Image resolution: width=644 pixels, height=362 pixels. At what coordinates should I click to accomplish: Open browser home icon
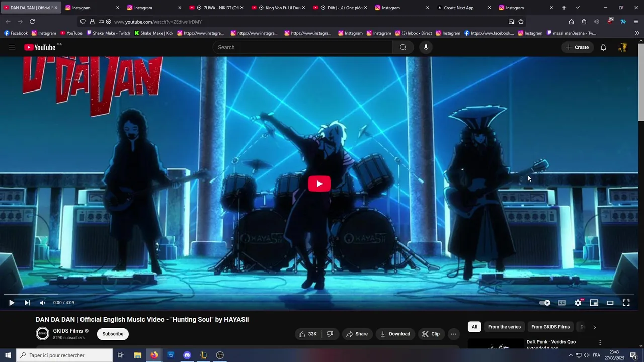[x=571, y=22]
